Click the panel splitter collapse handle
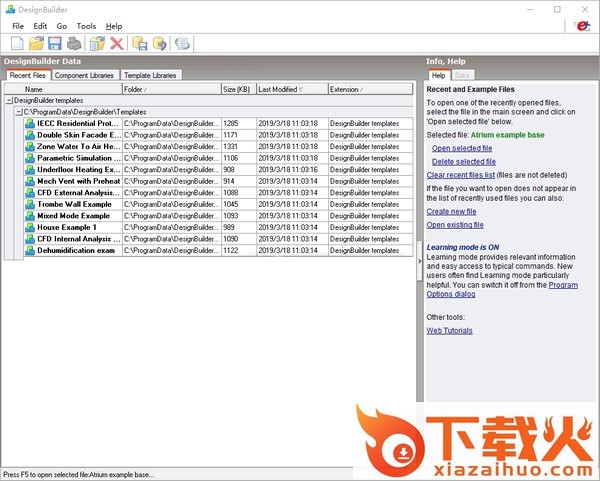This screenshot has height=481, width=600. point(420,260)
